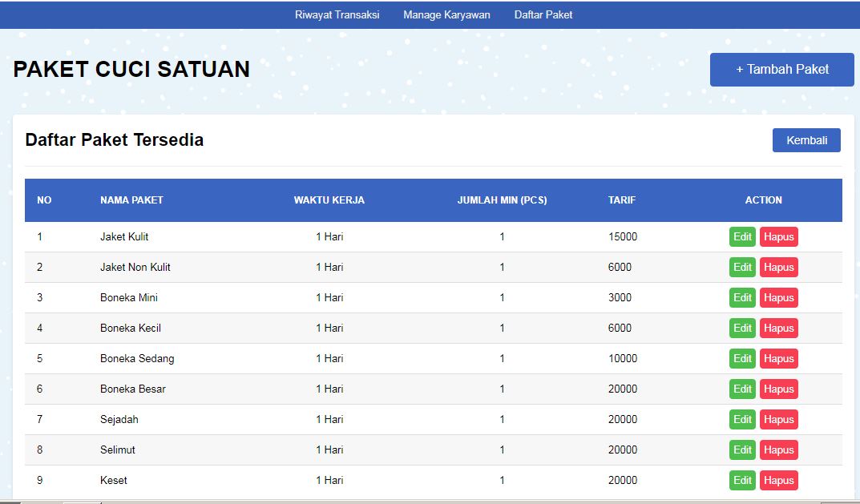Click Hapus for Jaket Non Kulit
Viewport: 860px width, 504px height.
click(x=778, y=267)
